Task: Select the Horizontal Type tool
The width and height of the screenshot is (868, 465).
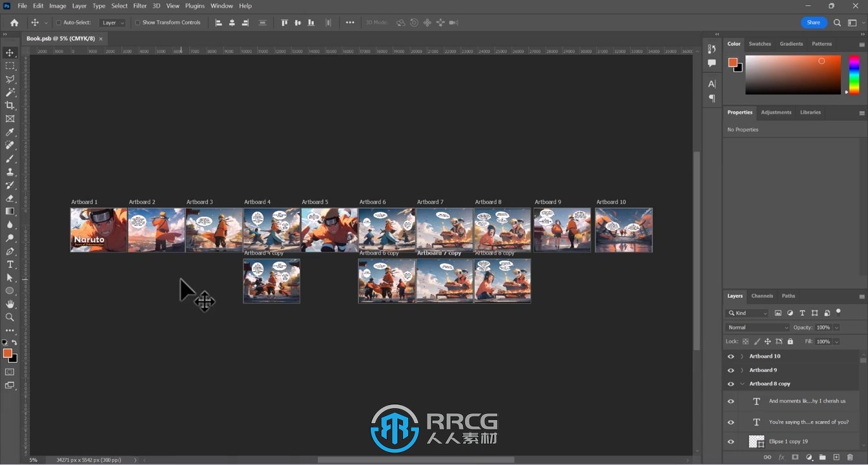Action: coord(10,264)
